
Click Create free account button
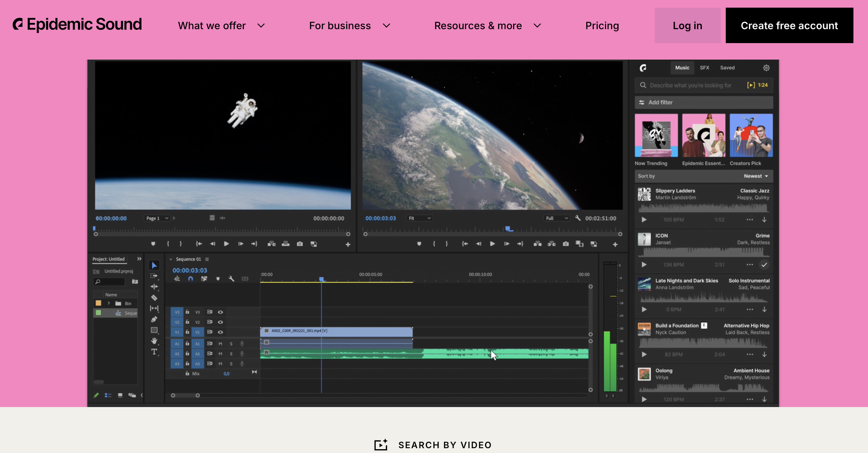coord(789,26)
